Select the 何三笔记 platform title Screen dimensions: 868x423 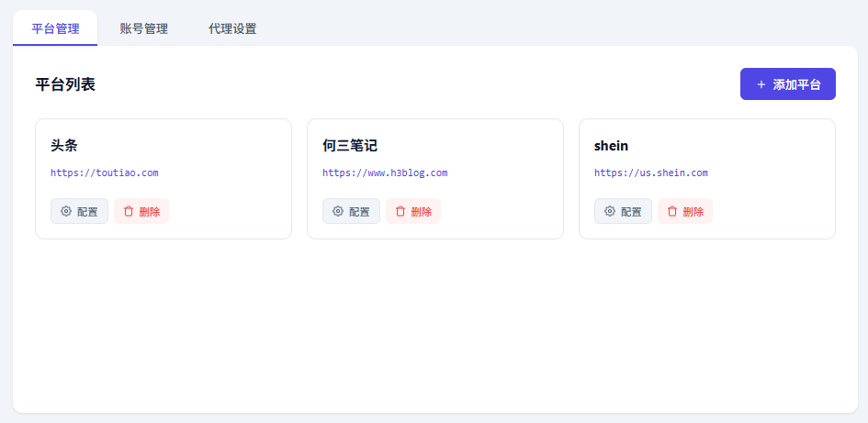click(x=350, y=146)
